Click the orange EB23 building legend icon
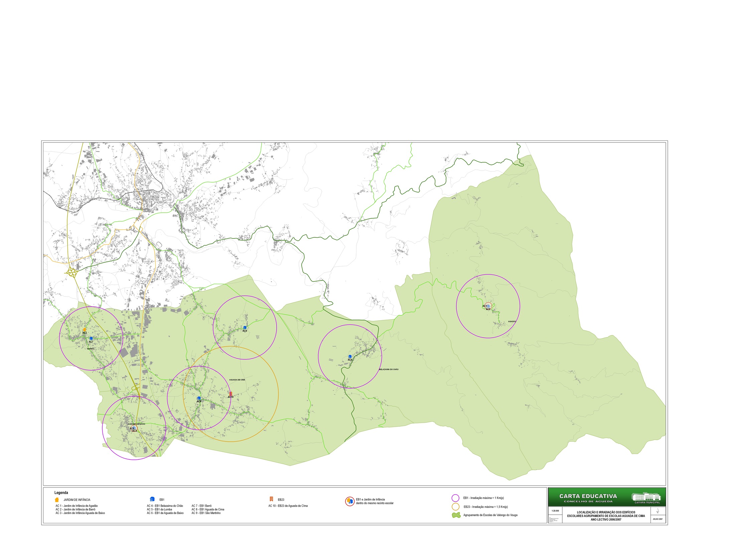The width and height of the screenshot is (756, 535). (x=271, y=499)
